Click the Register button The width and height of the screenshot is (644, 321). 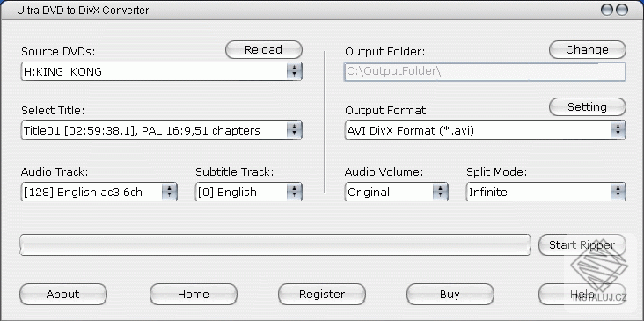[322, 295]
